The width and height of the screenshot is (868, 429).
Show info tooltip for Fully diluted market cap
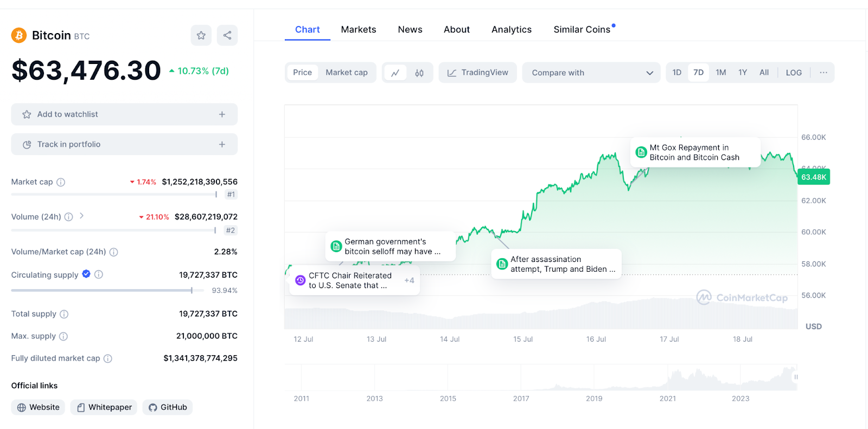coord(108,358)
